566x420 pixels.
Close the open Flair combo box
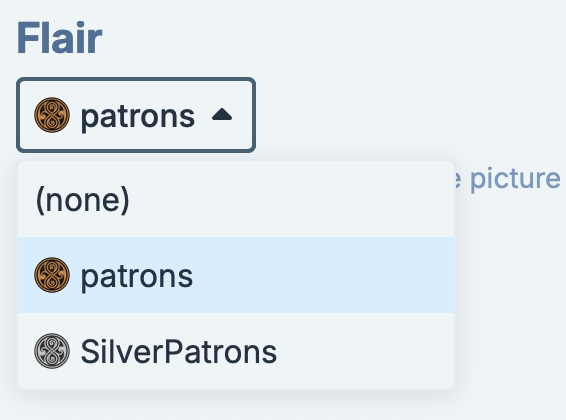pos(136,115)
